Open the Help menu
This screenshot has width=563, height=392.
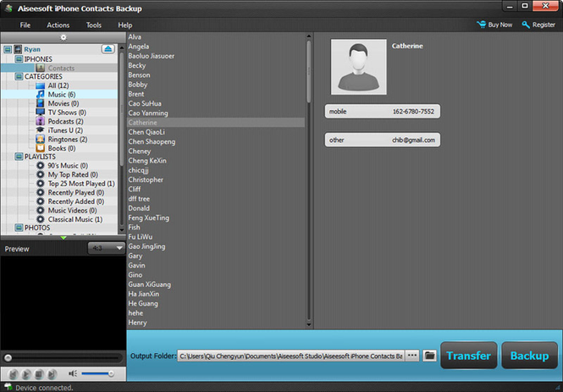pos(125,25)
